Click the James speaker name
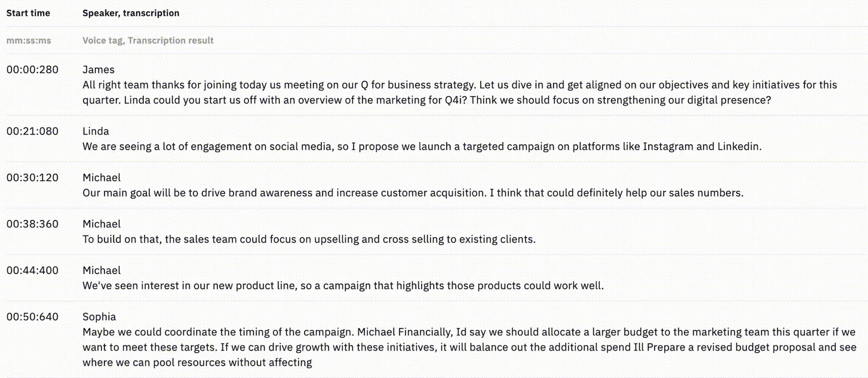Image resolution: width=868 pixels, height=378 pixels. (98, 69)
